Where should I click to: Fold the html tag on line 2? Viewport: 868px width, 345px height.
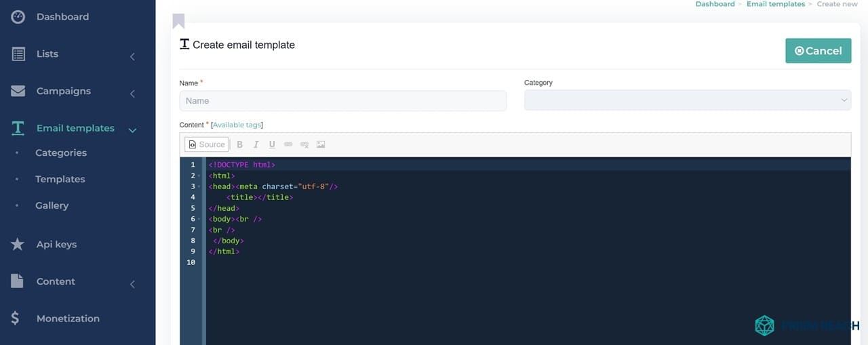pyautogui.click(x=199, y=176)
